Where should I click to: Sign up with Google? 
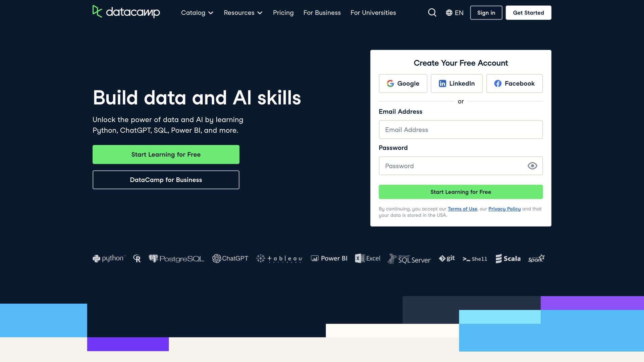[x=403, y=83]
